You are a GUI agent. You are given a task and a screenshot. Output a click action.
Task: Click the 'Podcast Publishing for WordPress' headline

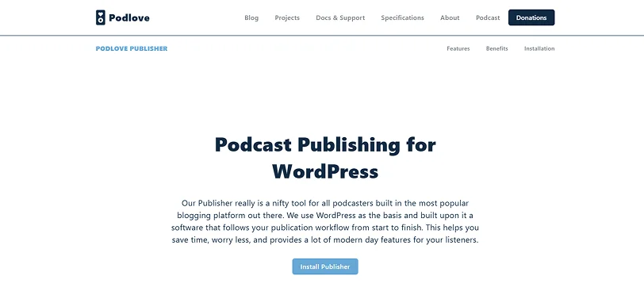click(x=325, y=158)
